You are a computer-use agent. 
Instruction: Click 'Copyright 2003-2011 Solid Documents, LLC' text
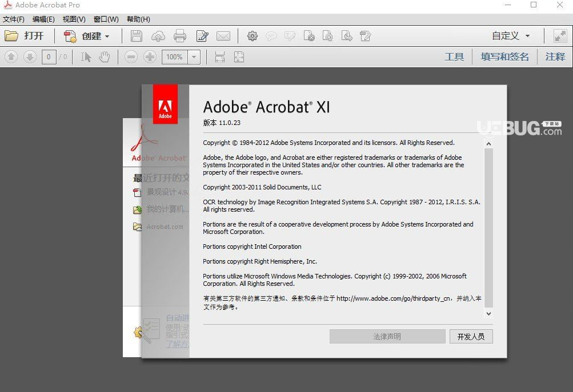[x=262, y=187]
